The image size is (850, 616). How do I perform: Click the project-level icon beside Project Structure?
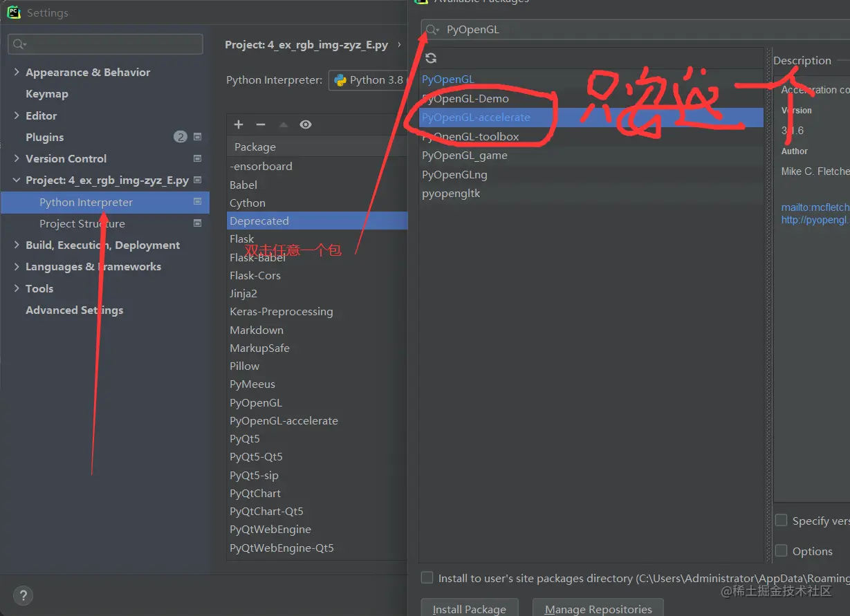(197, 223)
